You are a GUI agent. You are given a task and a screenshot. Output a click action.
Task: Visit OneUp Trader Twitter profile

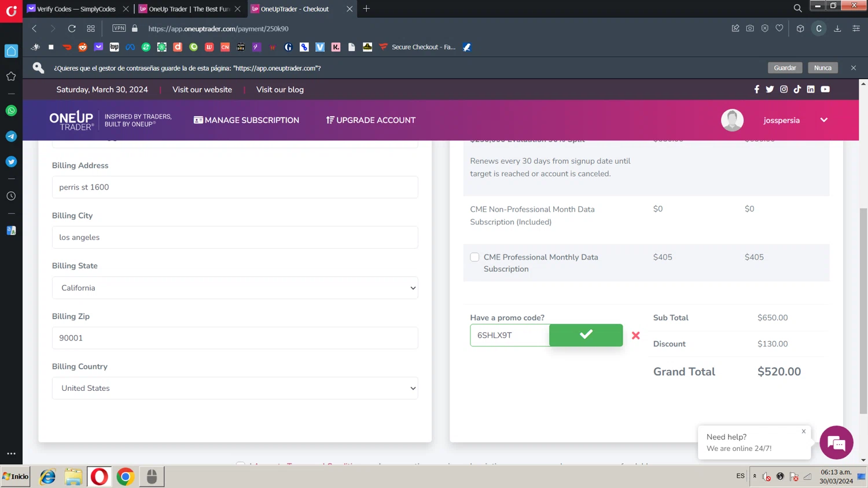[x=770, y=89]
